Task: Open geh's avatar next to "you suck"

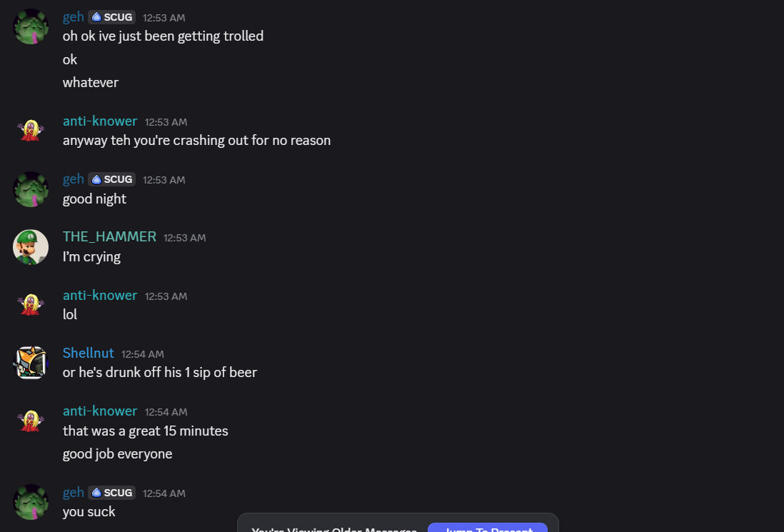Action: [31, 502]
